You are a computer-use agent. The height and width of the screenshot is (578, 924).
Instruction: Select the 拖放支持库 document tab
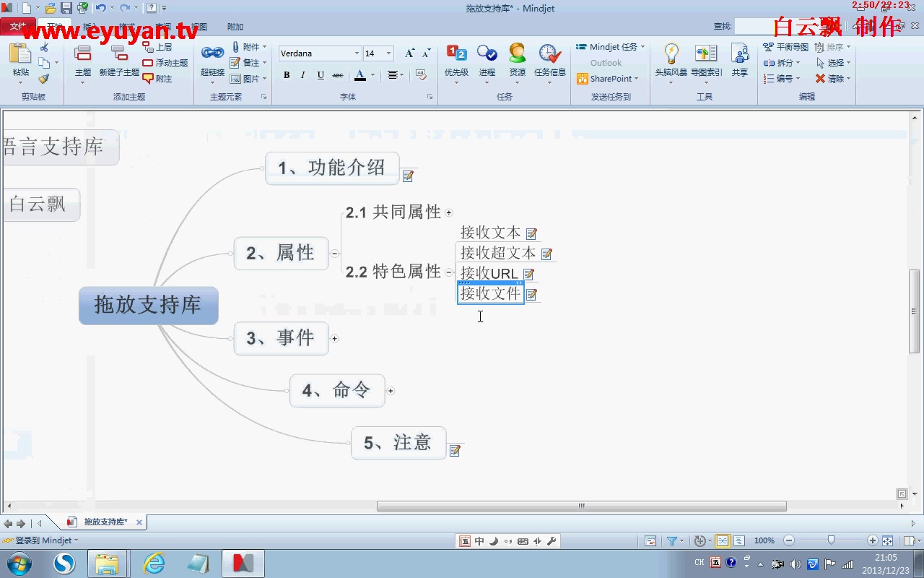pyautogui.click(x=105, y=521)
